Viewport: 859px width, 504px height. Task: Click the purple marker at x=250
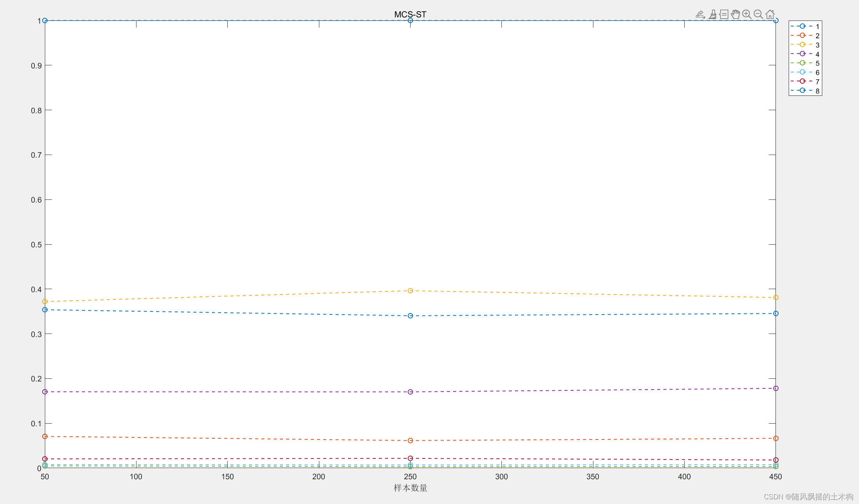(x=410, y=392)
